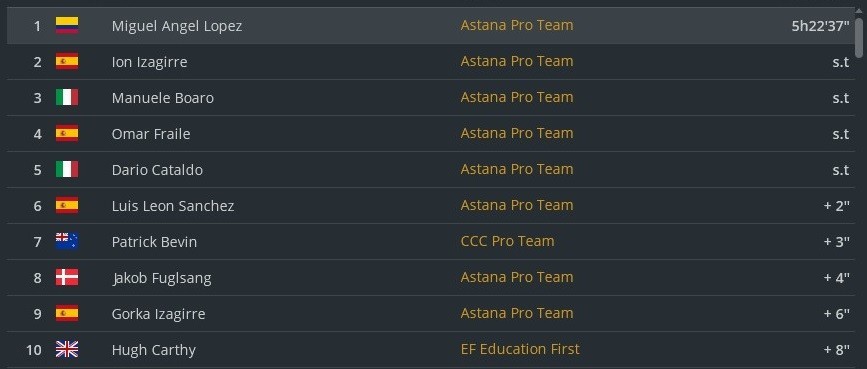This screenshot has width=867, height=369.
Task: Click the Italian flag next to Dario Cataldo
Action: pos(67,169)
